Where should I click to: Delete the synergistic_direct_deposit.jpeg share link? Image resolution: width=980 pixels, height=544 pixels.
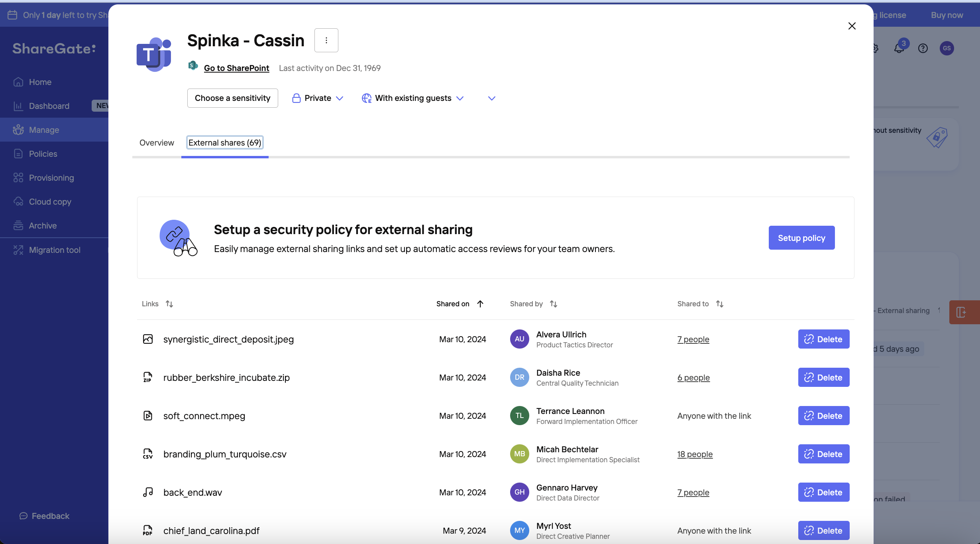823,339
